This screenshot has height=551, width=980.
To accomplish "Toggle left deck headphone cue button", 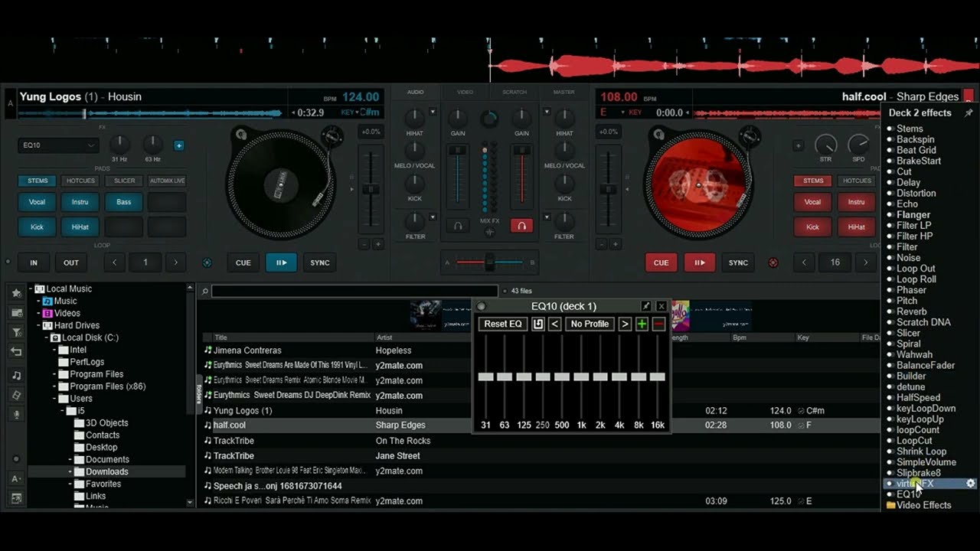I will click(458, 226).
